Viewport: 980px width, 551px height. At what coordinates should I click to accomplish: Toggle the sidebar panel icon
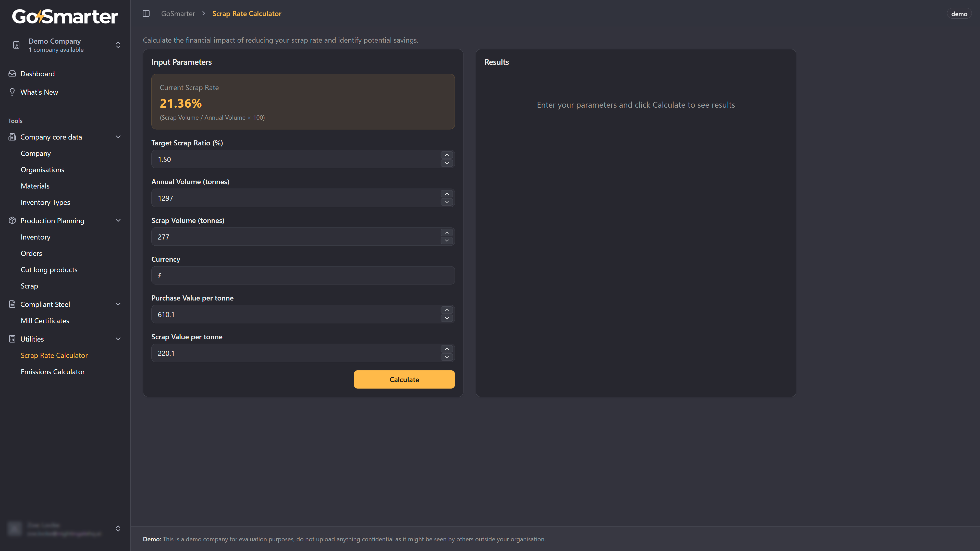pyautogui.click(x=146, y=14)
